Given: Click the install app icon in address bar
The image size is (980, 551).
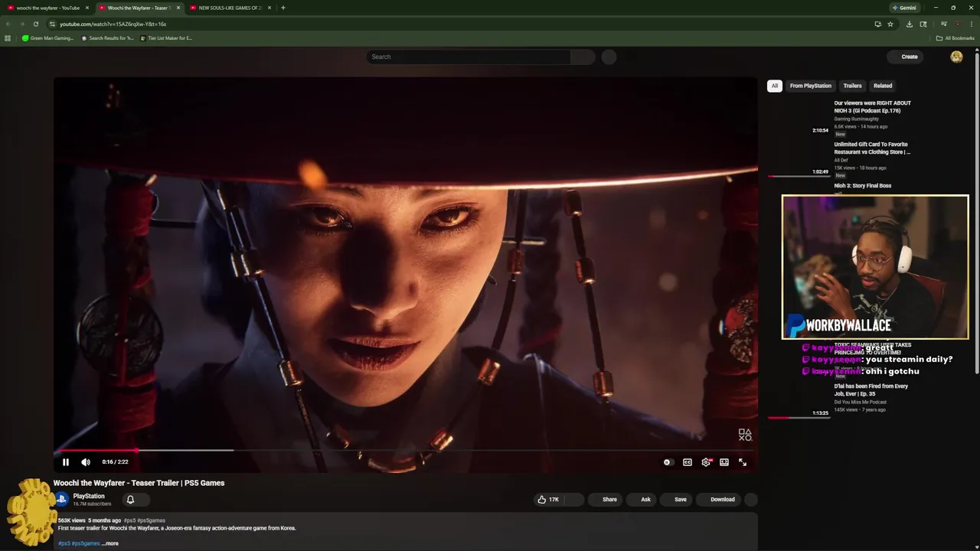Looking at the screenshot, I should 877,24.
